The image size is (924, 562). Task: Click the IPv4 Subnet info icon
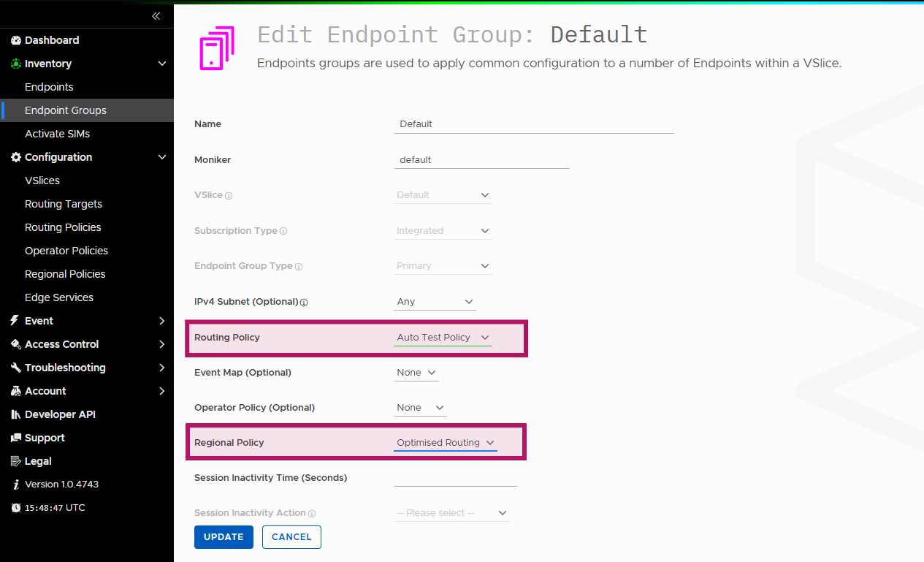coord(304,302)
